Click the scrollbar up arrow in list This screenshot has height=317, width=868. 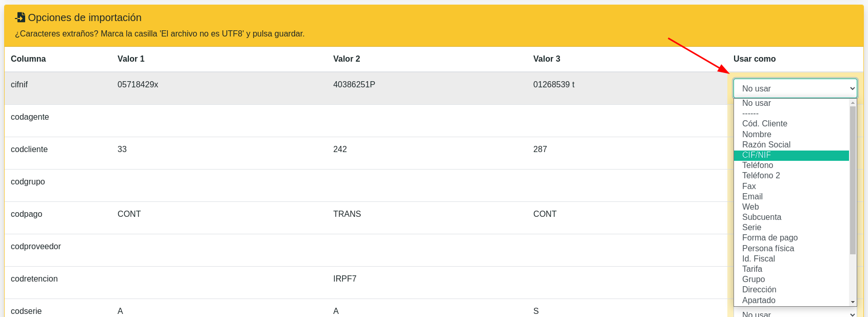click(853, 103)
